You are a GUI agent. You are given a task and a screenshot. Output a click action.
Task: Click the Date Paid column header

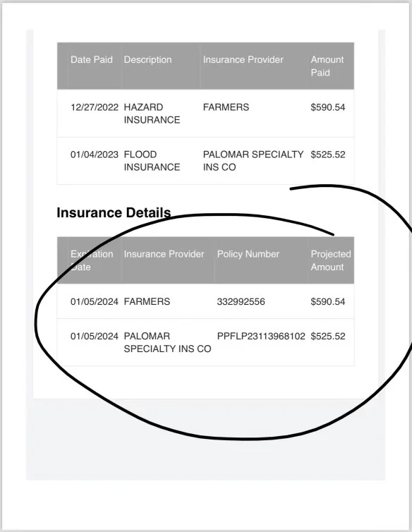tap(91, 60)
